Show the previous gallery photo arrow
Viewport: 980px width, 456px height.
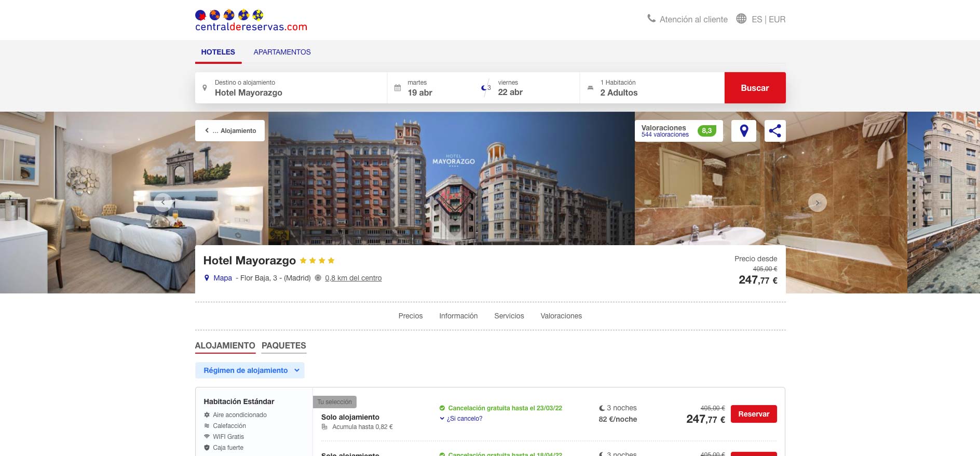pos(163,203)
